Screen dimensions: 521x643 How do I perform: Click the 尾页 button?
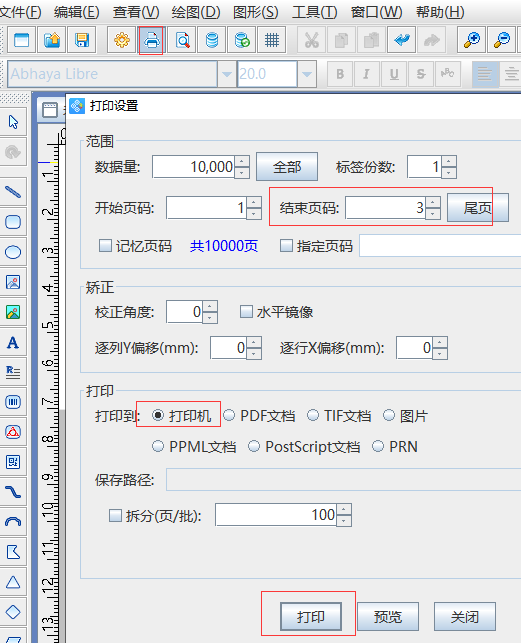(478, 207)
